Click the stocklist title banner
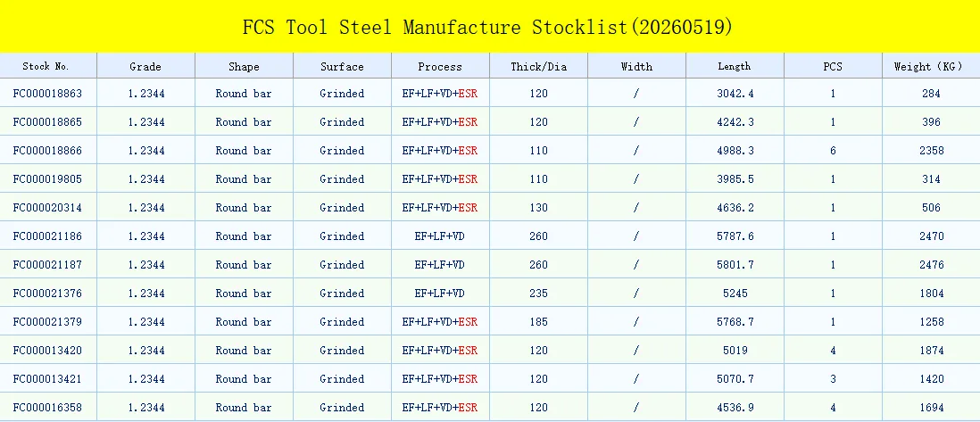The width and height of the screenshot is (980, 422). tap(490, 26)
